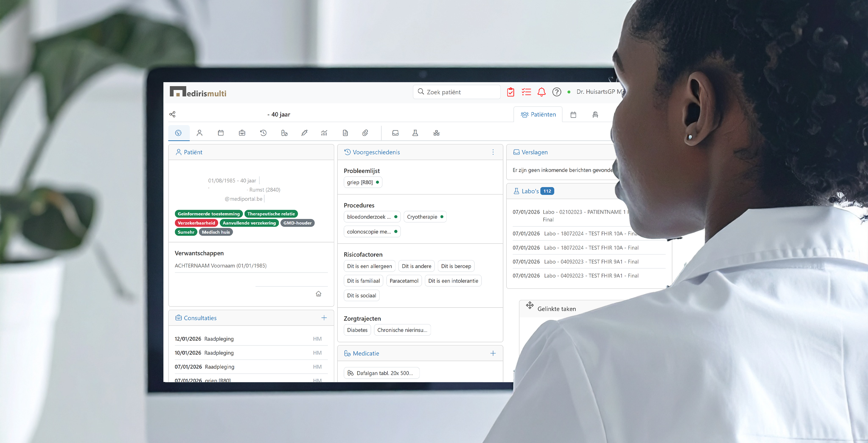Select the Paracetamol risk factor chip
This screenshot has height=443, width=868.
404,281
